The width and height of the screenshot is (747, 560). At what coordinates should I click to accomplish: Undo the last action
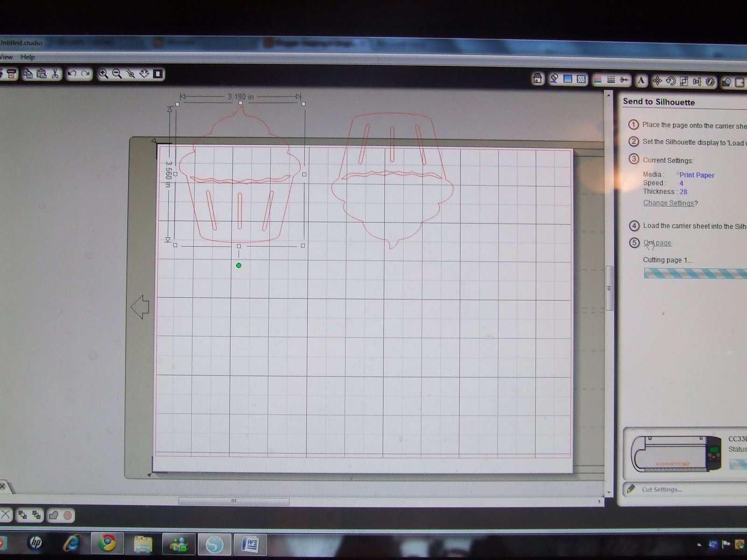click(x=72, y=74)
